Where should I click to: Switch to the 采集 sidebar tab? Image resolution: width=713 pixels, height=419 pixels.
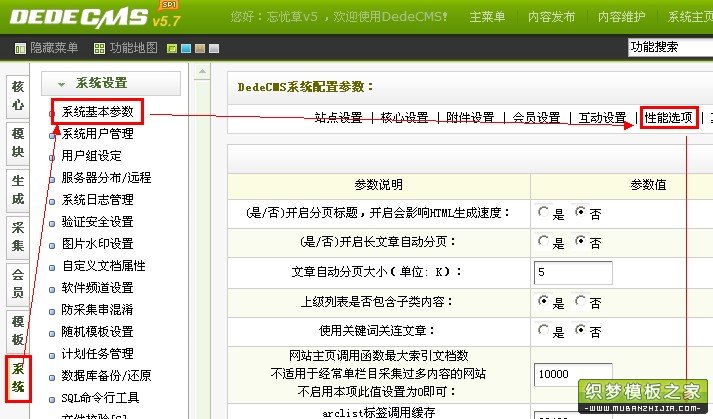[18, 237]
